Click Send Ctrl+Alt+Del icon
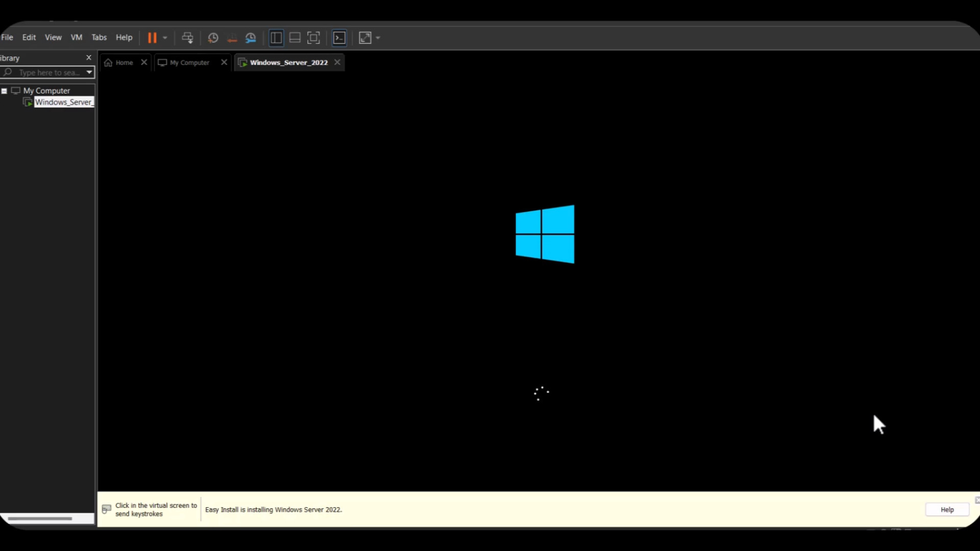 187,38
